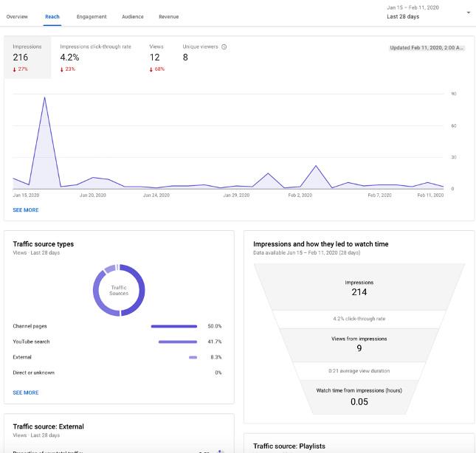Click the Impressions 214 funnel section
The width and height of the screenshot is (476, 453).
point(359,288)
